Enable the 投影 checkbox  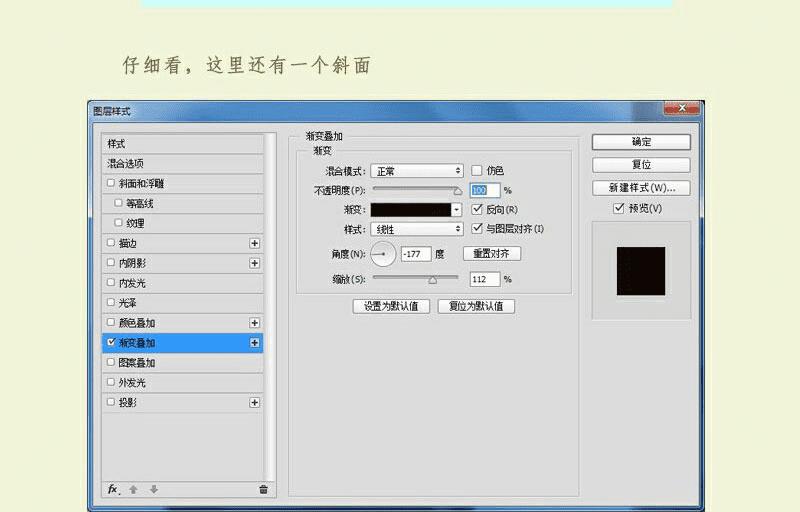[111, 401]
